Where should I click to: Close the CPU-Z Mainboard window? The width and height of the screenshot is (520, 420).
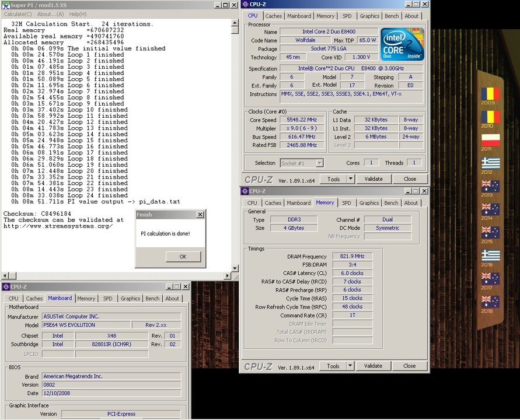pyautogui.click(x=186, y=287)
